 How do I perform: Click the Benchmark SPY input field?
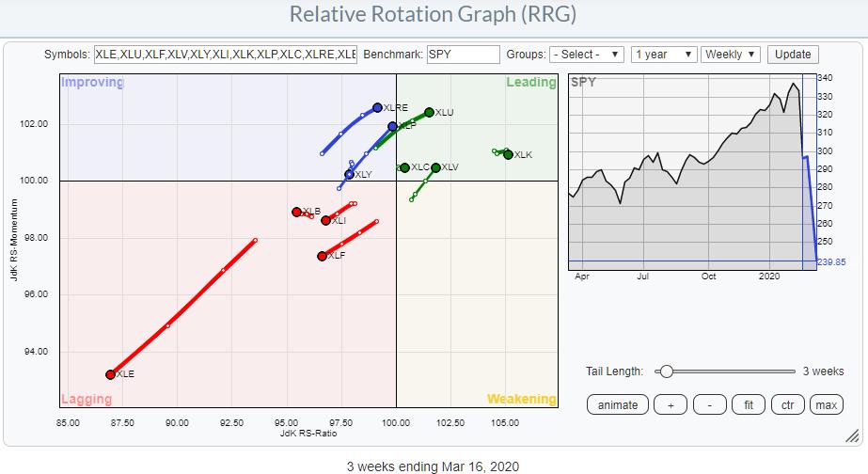(x=463, y=55)
